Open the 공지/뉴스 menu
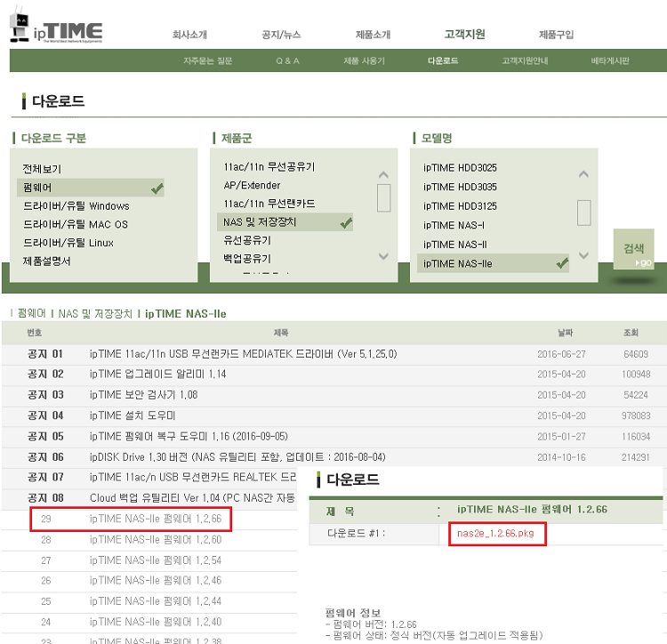This screenshot has width=667, height=644. (281, 35)
